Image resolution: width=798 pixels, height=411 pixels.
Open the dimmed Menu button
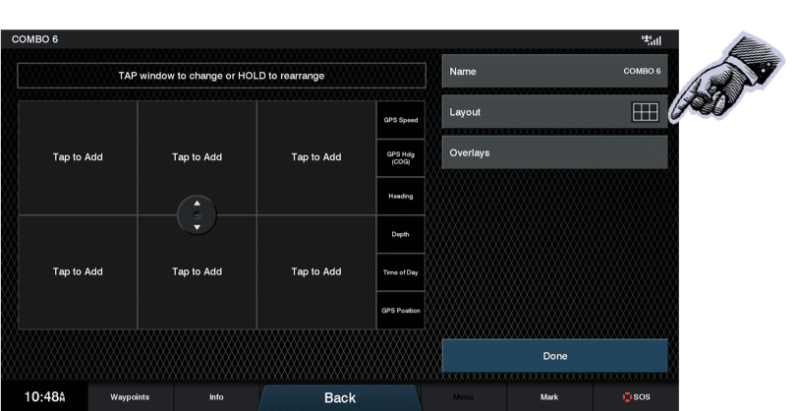(463, 397)
